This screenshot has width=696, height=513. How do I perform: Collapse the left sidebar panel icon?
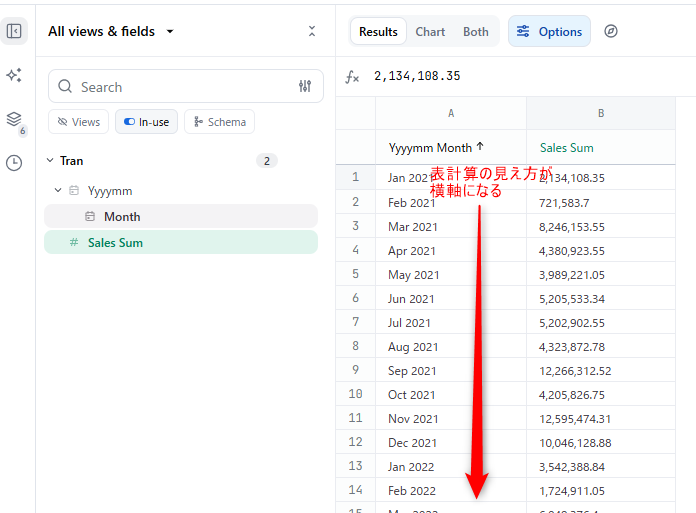click(x=14, y=31)
